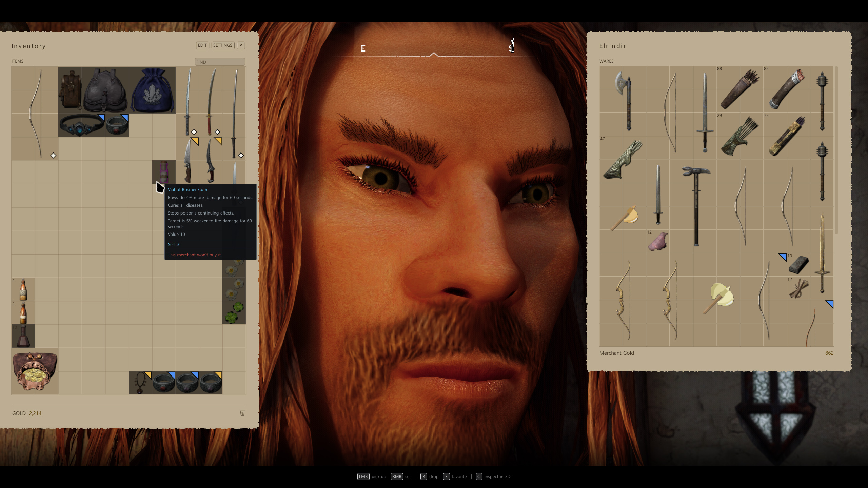Click the 'Sell: 3' tooltip line

[x=174, y=245]
